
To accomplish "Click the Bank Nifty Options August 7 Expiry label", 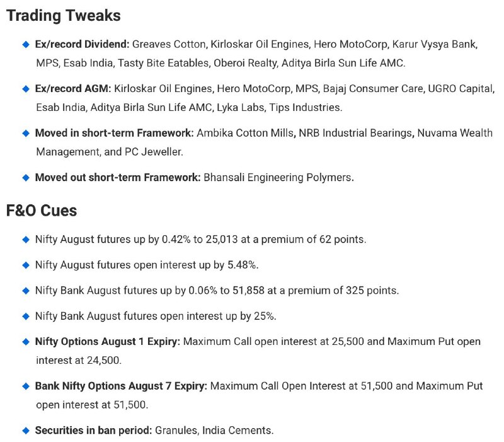I will tap(121, 386).
